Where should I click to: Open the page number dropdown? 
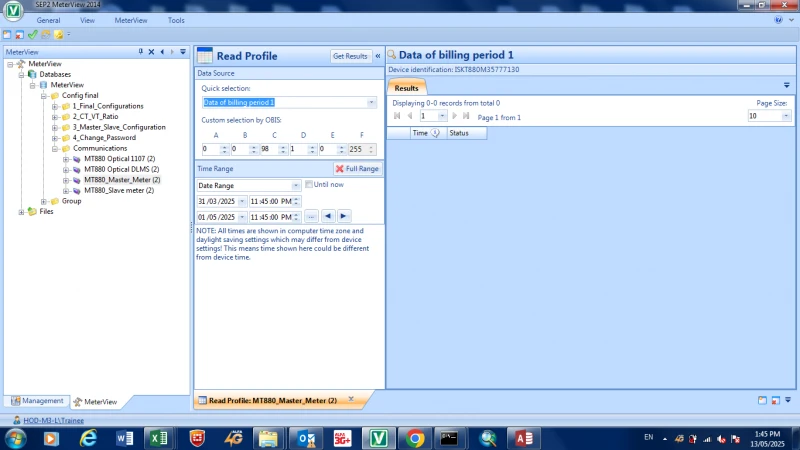pyautogui.click(x=442, y=116)
